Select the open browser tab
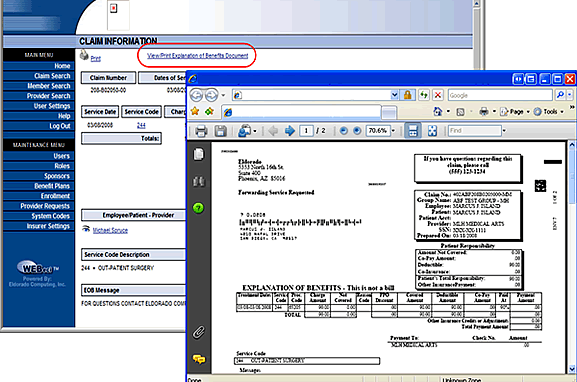 click(x=301, y=112)
